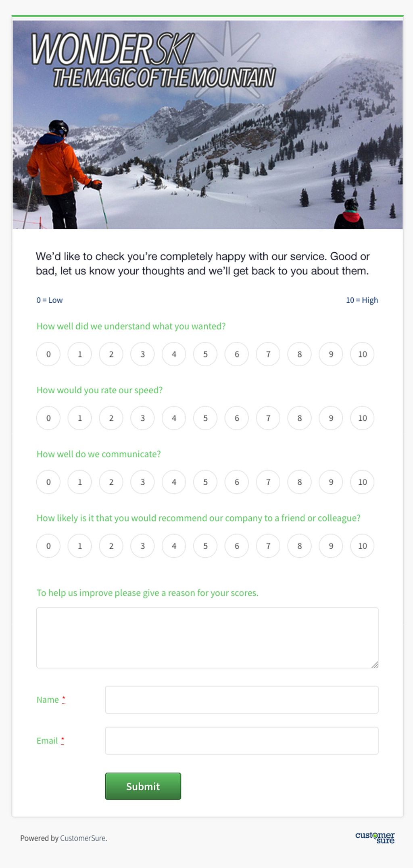Select 2 for the recommendation question
Screen dimensions: 413x868
[111, 546]
